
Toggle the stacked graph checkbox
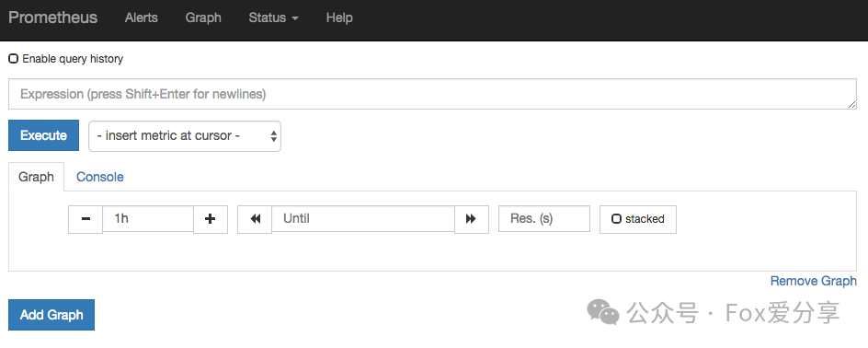[616, 219]
